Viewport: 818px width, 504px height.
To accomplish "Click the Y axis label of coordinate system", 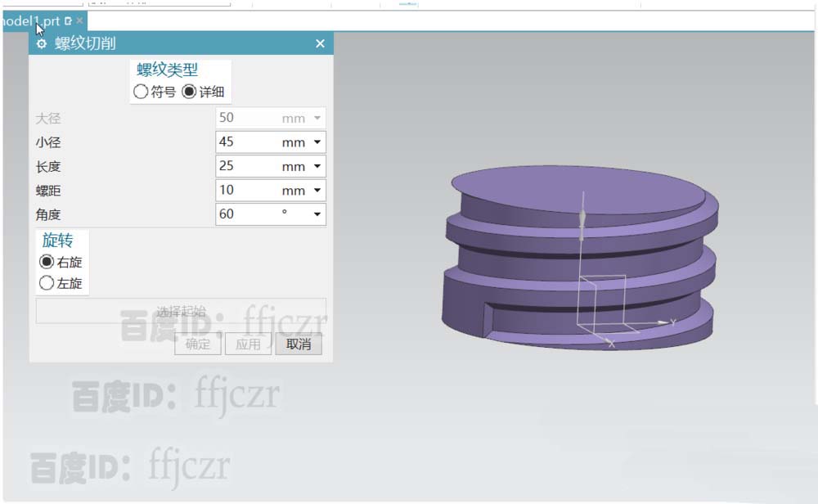I will (672, 322).
